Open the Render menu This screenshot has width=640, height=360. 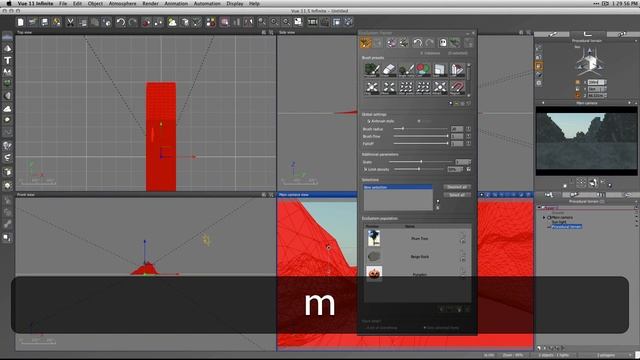(x=150, y=3)
